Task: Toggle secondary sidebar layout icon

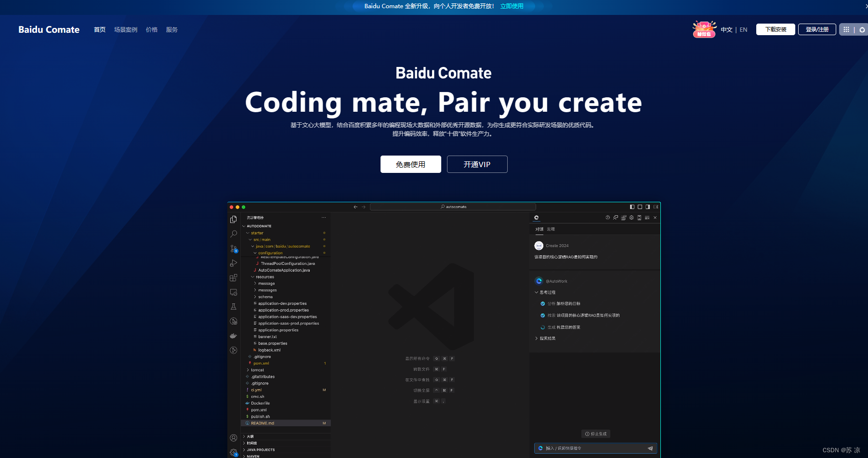Action: tap(647, 207)
